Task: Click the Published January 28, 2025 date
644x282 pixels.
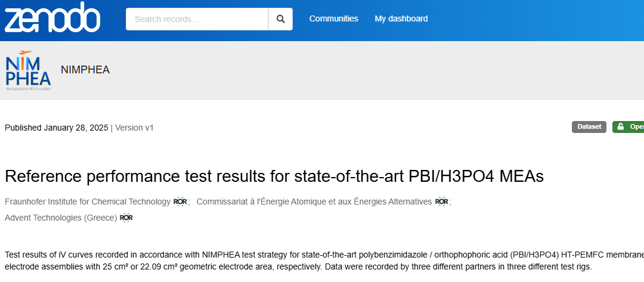Action: (x=57, y=128)
